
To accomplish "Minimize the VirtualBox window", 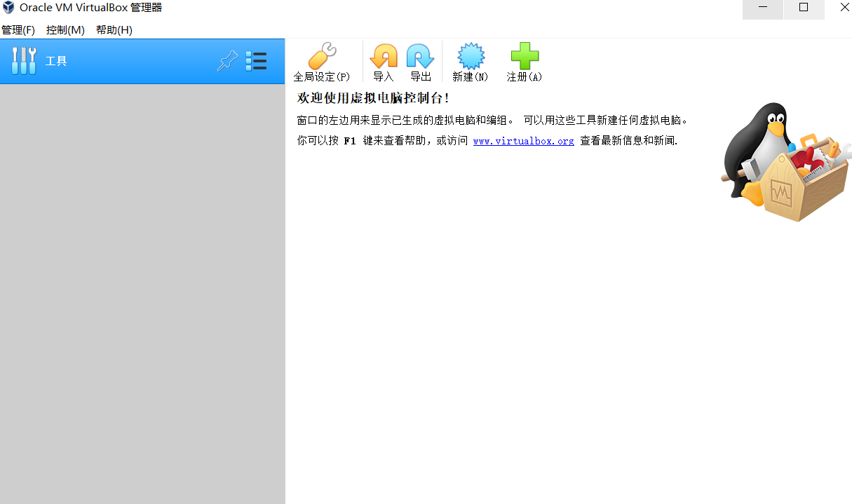I will click(x=762, y=8).
